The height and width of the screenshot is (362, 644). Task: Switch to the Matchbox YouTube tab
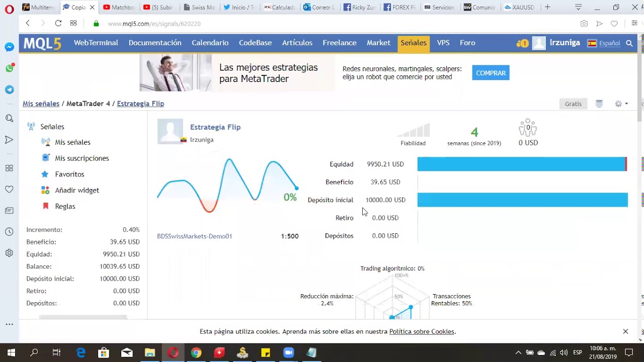click(x=119, y=7)
